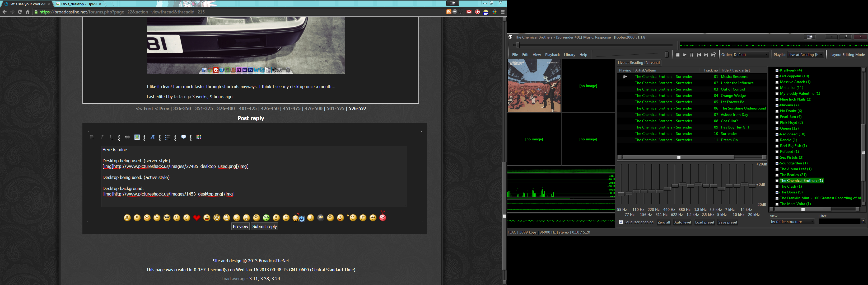Insert the green sick smiley

click(266, 218)
